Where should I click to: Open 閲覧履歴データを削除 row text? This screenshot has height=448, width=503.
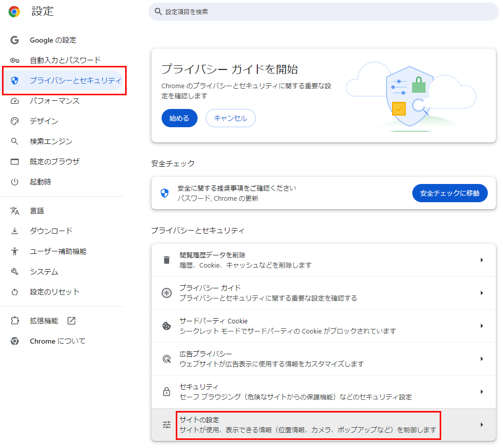212,255
